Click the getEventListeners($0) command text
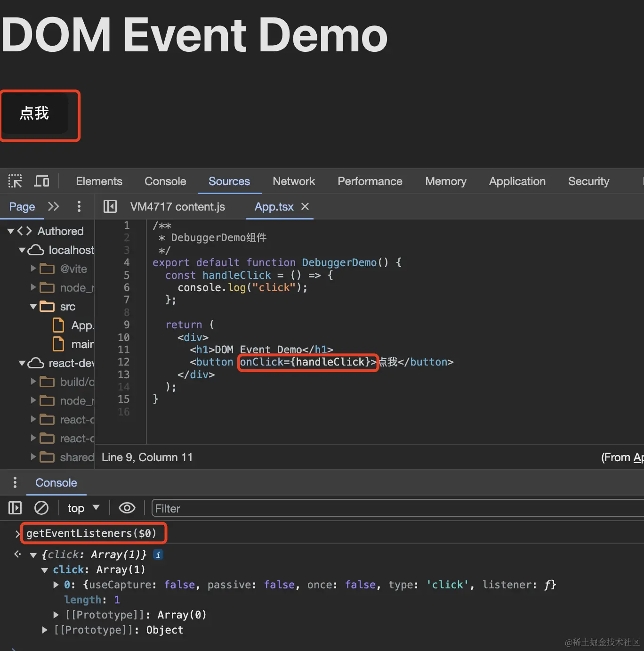Viewport: 644px width, 651px height. [x=91, y=533]
